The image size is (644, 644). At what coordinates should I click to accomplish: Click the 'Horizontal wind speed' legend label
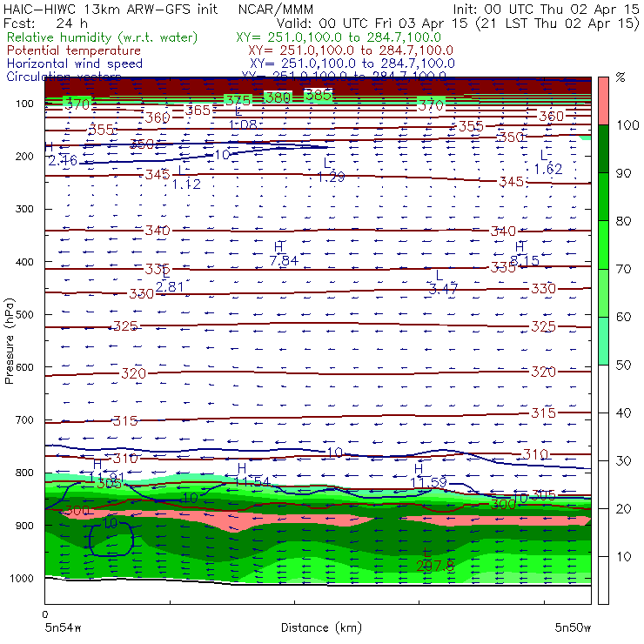pos(75,64)
